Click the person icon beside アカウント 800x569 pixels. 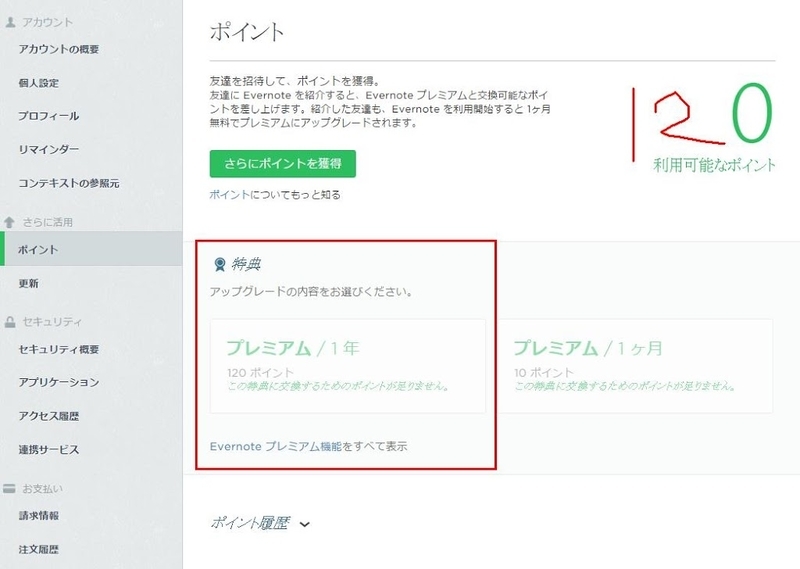coord(10,22)
